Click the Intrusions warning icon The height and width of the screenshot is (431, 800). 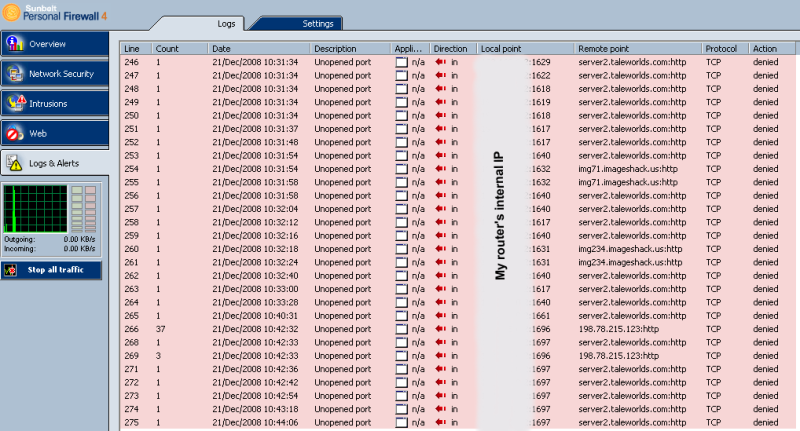click(16, 104)
